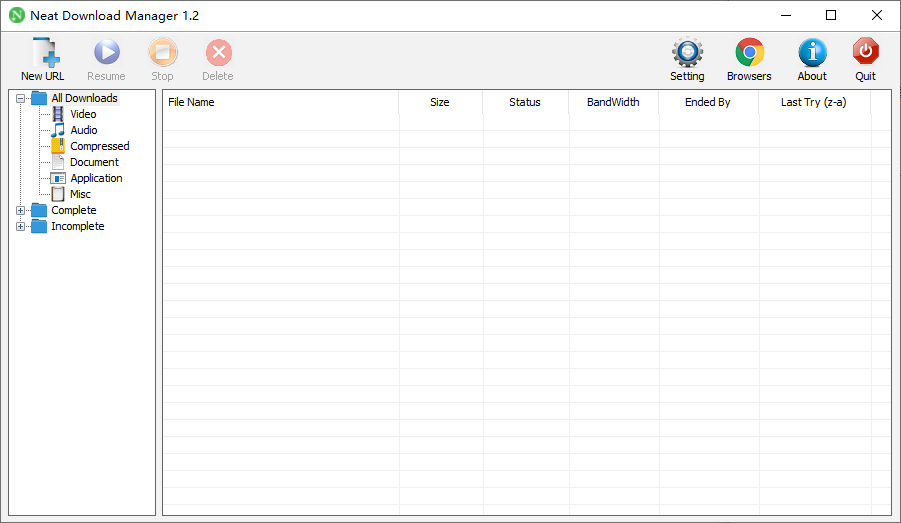
Task: Click the Incomplete folder icon
Action: [x=39, y=226]
